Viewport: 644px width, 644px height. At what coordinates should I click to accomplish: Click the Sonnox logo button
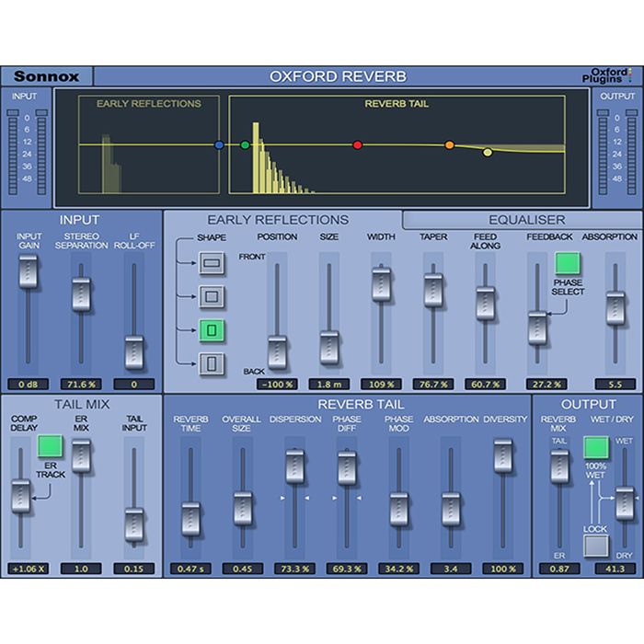[46, 76]
